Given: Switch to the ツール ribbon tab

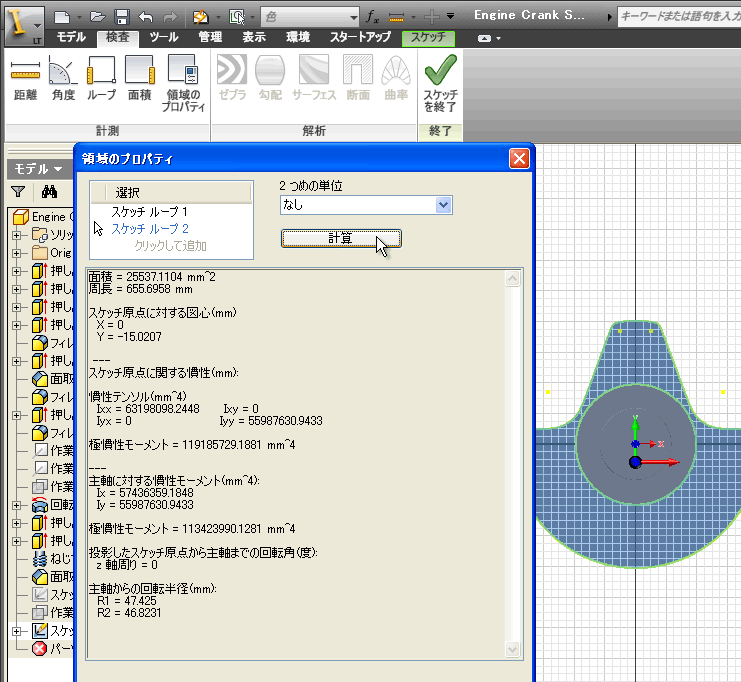Looking at the screenshot, I should point(164,37).
